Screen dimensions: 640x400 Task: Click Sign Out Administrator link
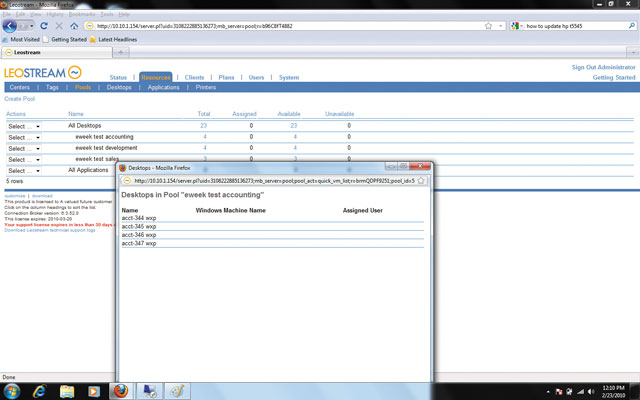[604, 67]
